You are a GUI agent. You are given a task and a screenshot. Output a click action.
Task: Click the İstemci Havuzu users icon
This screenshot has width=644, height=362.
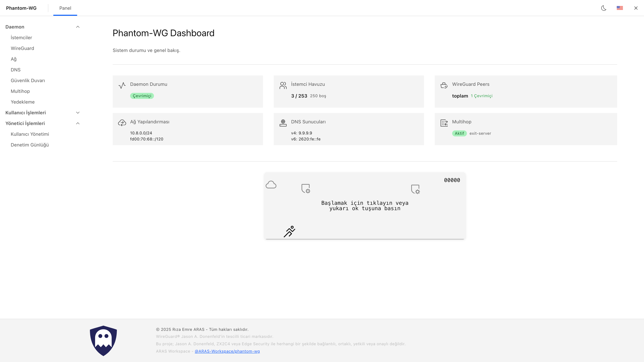pos(283,85)
